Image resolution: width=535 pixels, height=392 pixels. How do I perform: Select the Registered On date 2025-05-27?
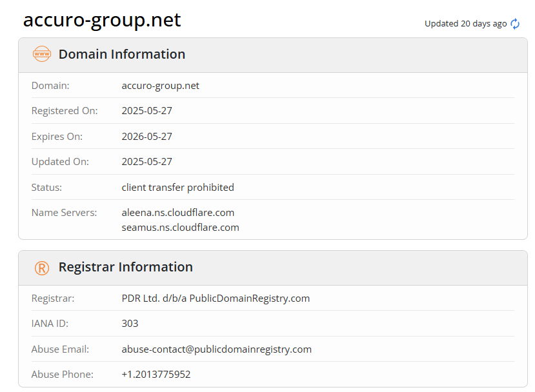point(146,111)
